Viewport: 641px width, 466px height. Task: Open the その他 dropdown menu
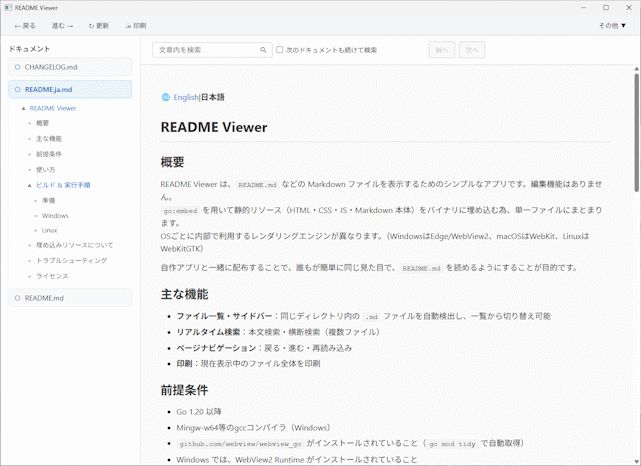tap(612, 26)
